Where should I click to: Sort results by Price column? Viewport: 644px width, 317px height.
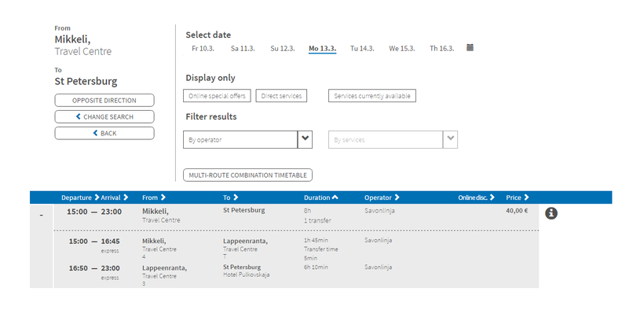point(518,197)
